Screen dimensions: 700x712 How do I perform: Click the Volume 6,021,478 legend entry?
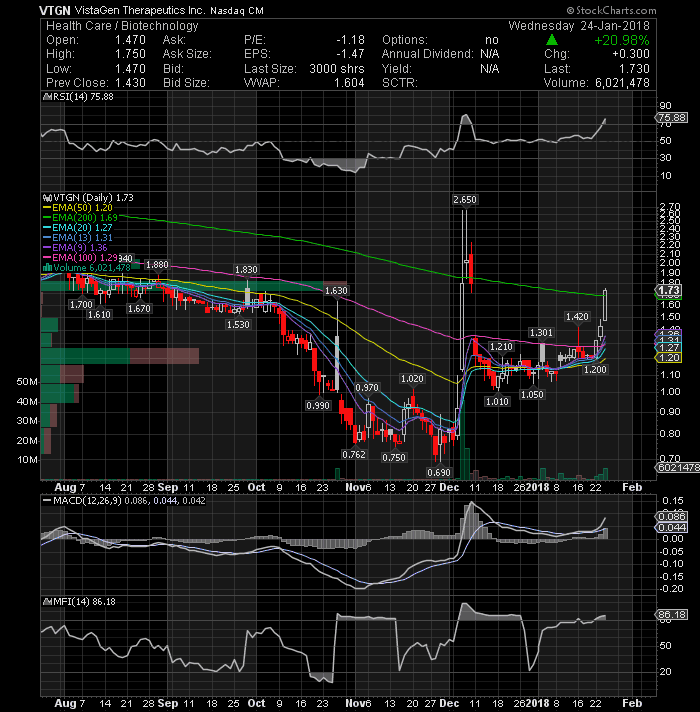(x=87, y=267)
